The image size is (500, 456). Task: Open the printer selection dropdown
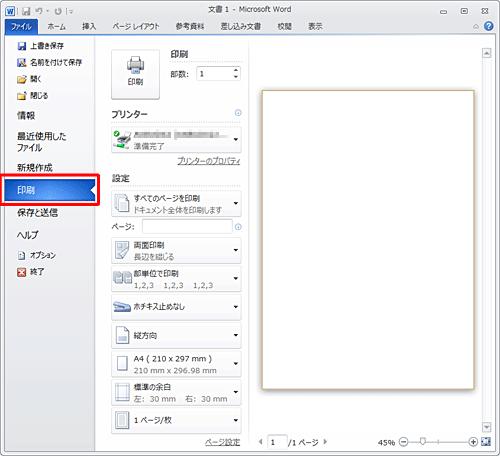pyautogui.click(x=176, y=140)
